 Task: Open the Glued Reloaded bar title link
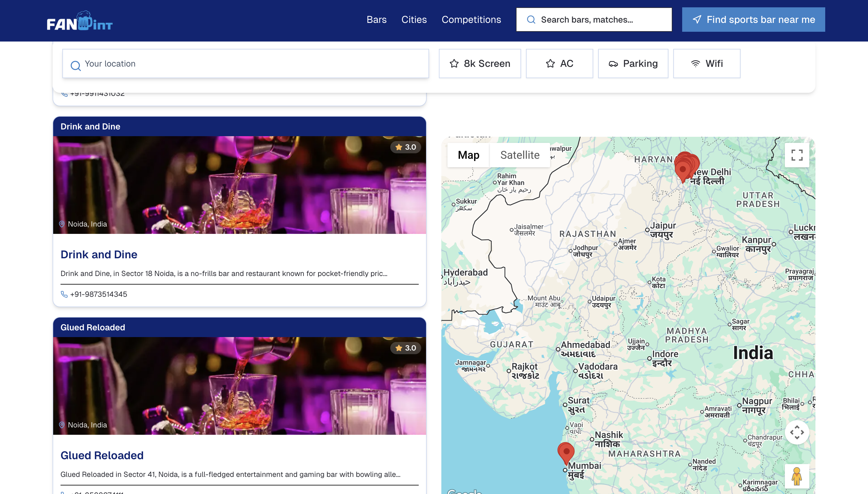tap(102, 455)
